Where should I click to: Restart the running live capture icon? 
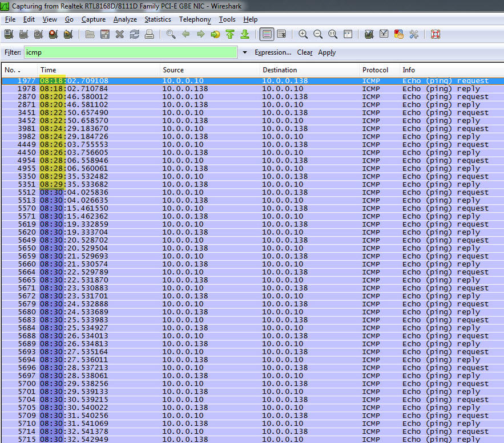(x=68, y=34)
